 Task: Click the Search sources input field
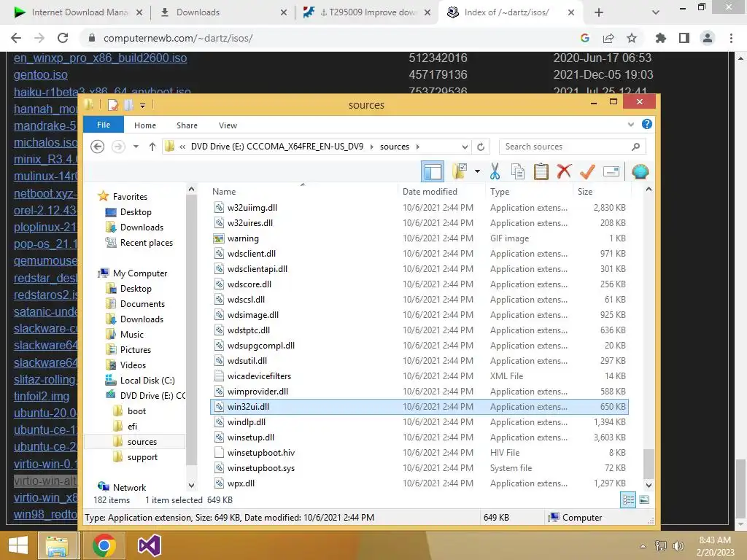pyautogui.click(x=566, y=147)
